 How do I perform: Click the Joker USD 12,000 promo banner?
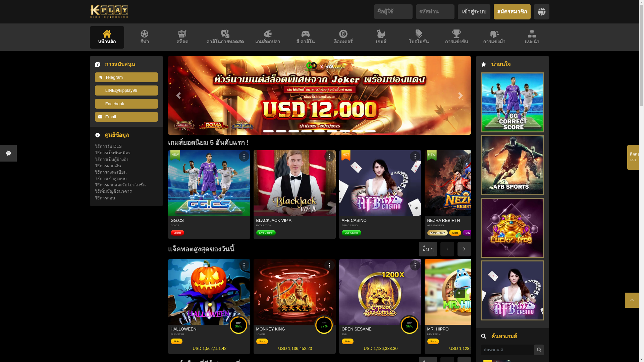click(319, 96)
